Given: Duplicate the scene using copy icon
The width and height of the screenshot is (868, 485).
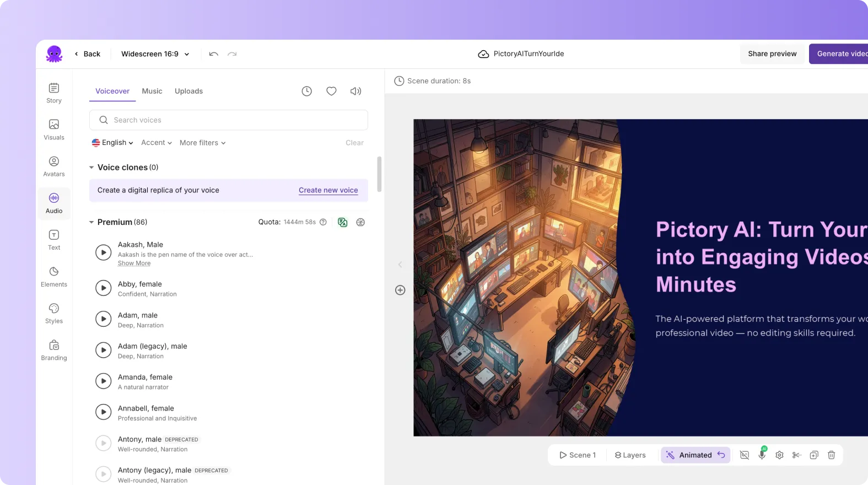Looking at the screenshot, I should tap(814, 455).
